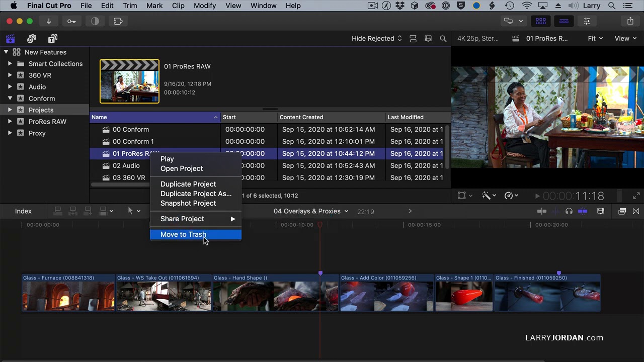Show the photos and audio sidebar

coord(32,39)
